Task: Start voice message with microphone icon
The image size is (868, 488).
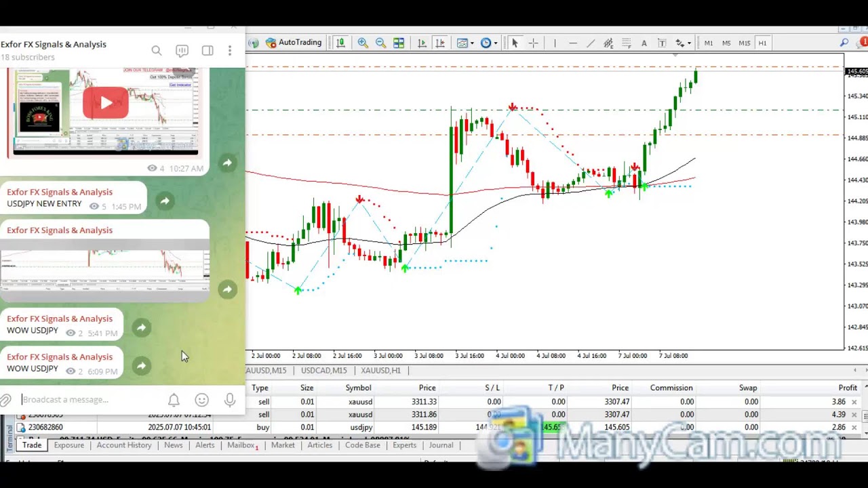Action: 230,400
